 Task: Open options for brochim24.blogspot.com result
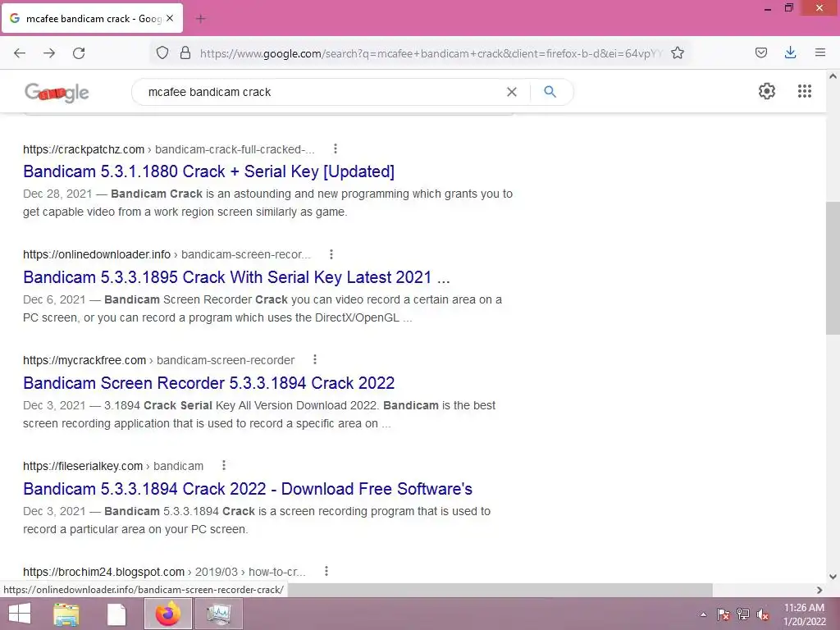tap(326, 571)
